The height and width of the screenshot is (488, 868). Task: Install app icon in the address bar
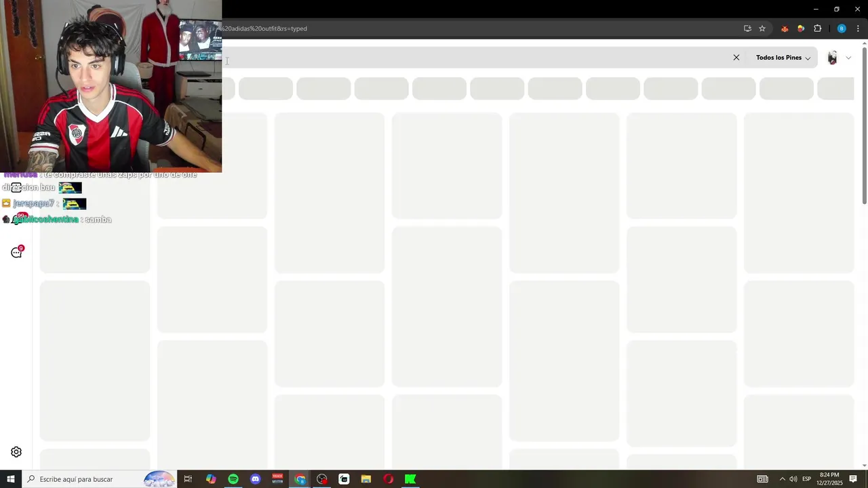[x=747, y=28]
